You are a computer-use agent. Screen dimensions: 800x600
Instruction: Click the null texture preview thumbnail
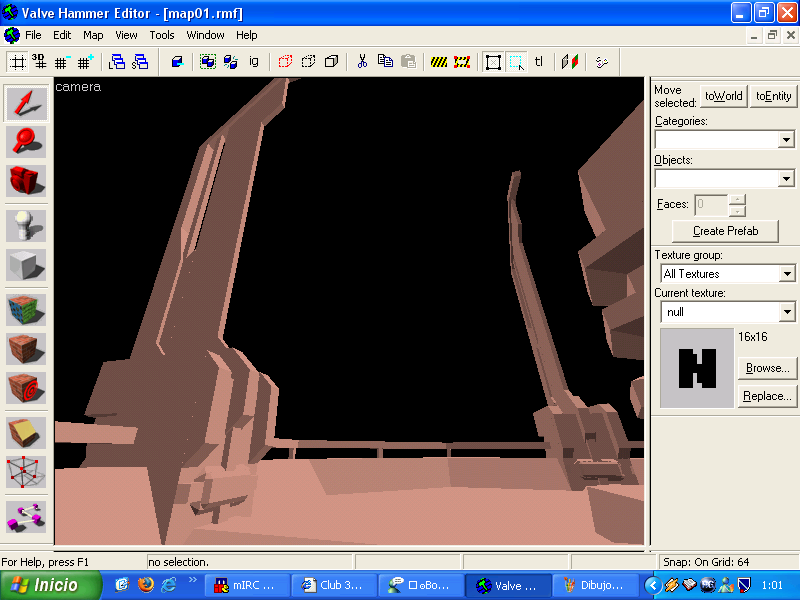[696, 368]
